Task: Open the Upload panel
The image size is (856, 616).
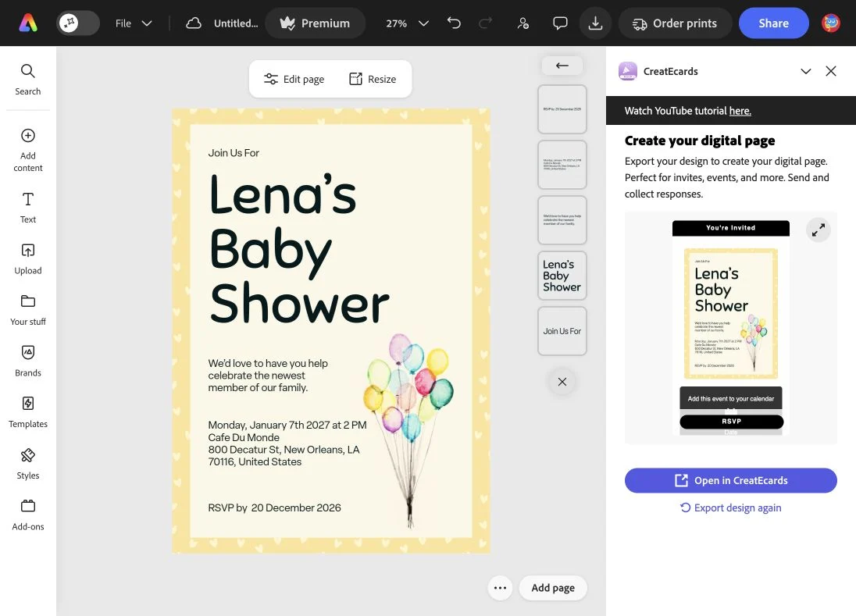Action: point(28,259)
